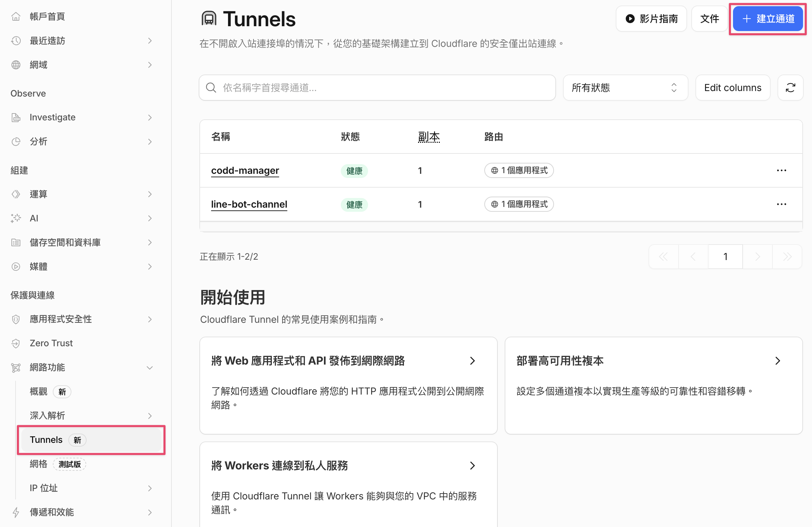Click the current page number 1
This screenshot has width=812, height=527.
pos(725,257)
